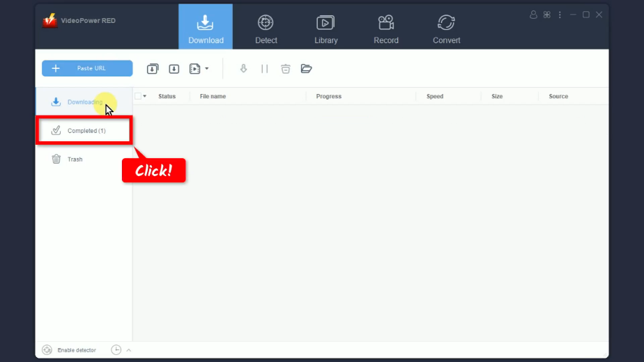This screenshot has height=362, width=644.
Task: Click the schedule clock icon
Action: pyautogui.click(x=116, y=349)
